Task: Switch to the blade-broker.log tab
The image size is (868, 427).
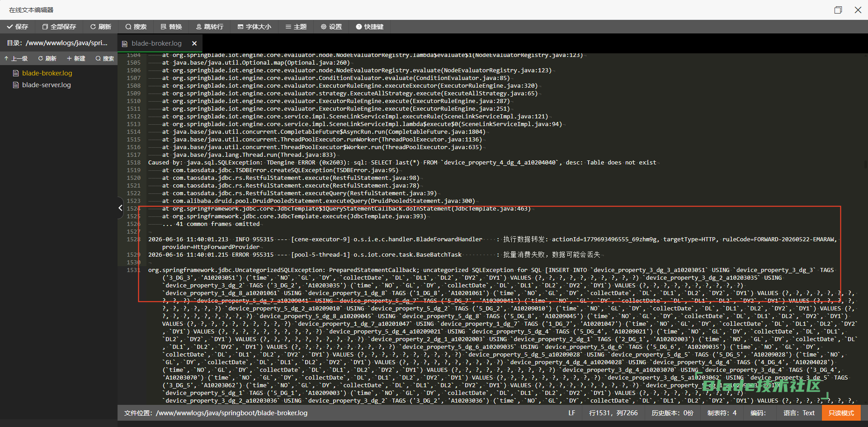Action: pyautogui.click(x=156, y=43)
